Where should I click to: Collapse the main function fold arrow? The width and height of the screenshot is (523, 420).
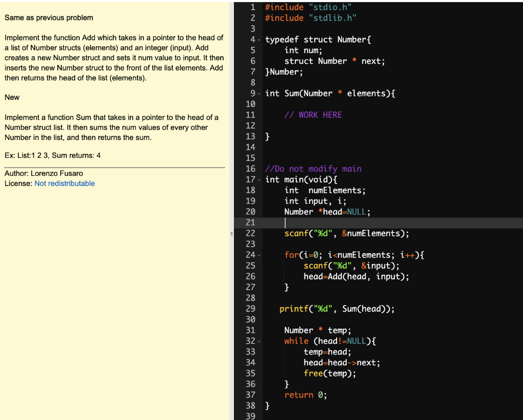pos(259,179)
